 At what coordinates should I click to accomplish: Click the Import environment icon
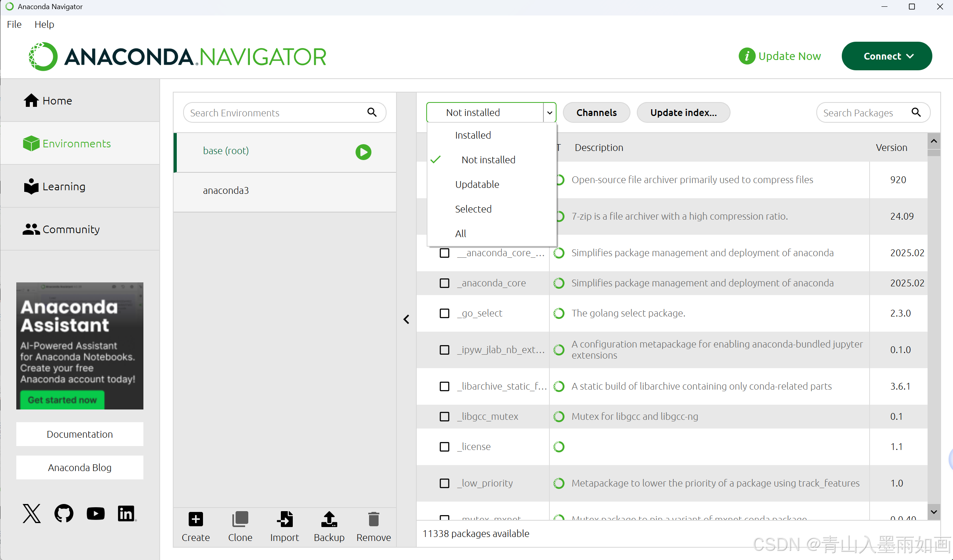coord(284,519)
